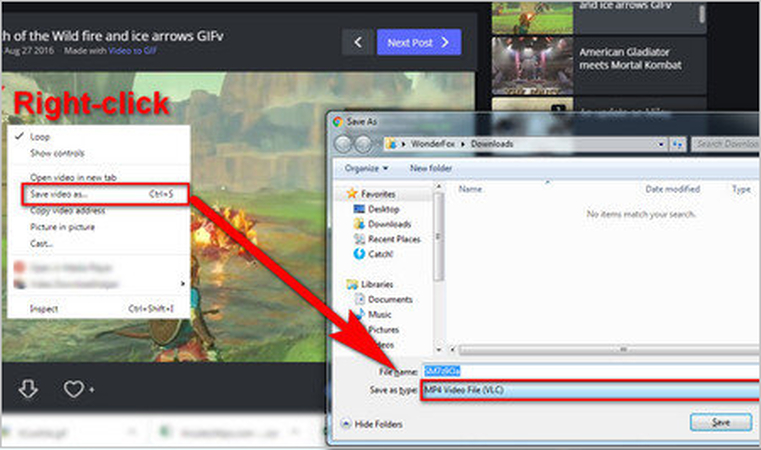Sort by the Type column header
This screenshot has width=761, height=450.
point(741,189)
